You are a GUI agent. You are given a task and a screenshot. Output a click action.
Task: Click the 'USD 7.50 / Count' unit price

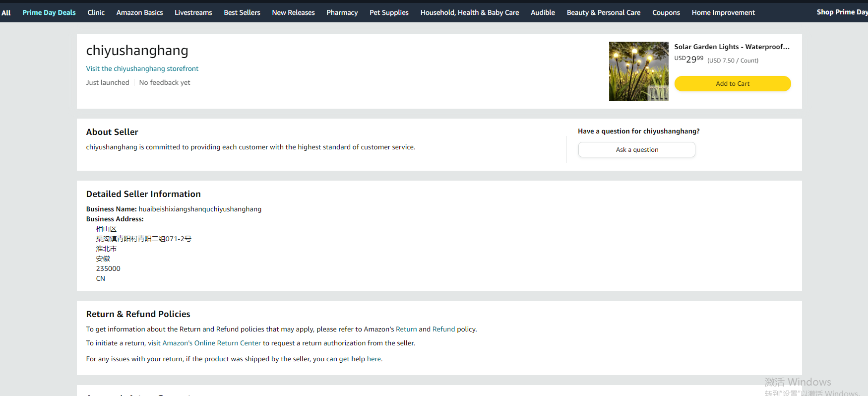click(733, 61)
